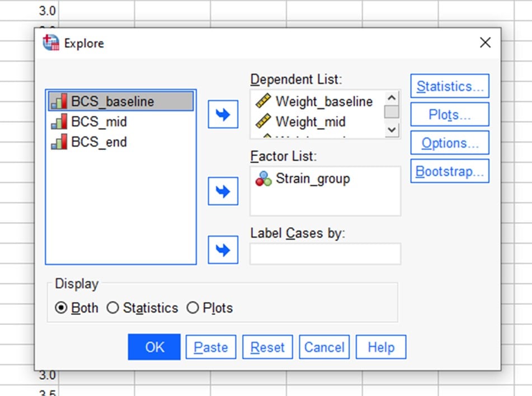This screenshot has height=396, width=532.
Task: Select the Both display radio button
Action: click(x=62, y=308)
